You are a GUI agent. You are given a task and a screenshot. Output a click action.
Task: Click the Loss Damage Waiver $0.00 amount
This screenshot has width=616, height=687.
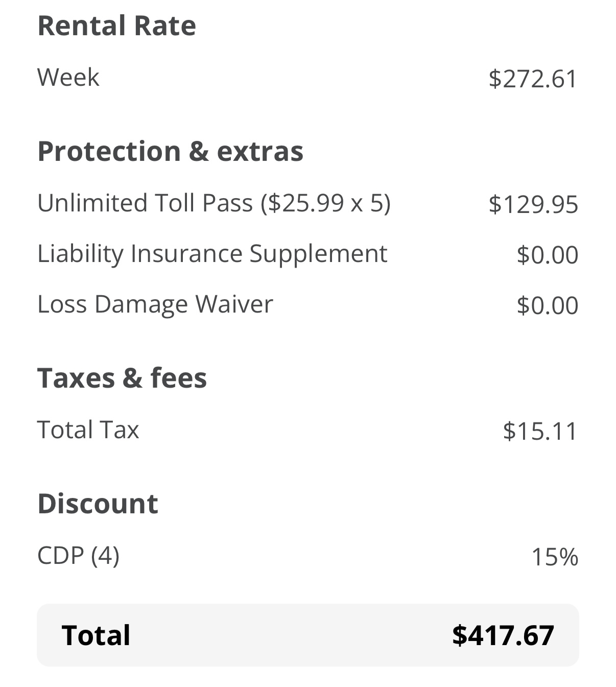click(x=547, y=305)
